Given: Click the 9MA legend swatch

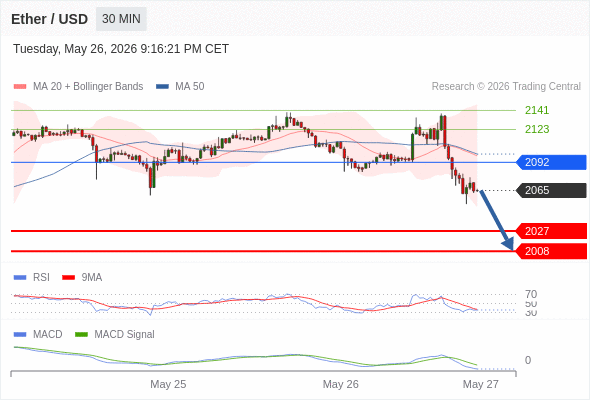Looking at the screenshot, I should coord(68,278).
